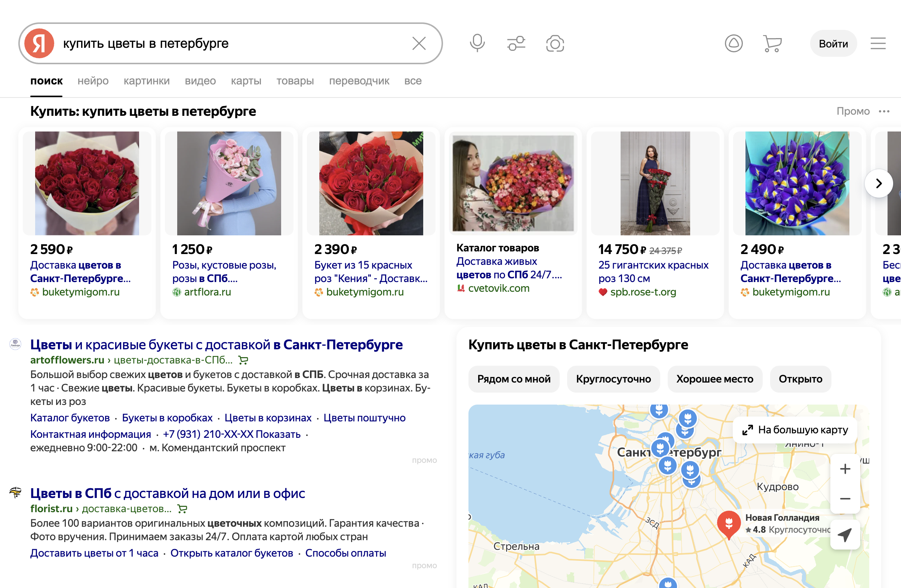Open Каталог букетов sitelink
This screenshot has height=588, width=901.
click(70, 418)
